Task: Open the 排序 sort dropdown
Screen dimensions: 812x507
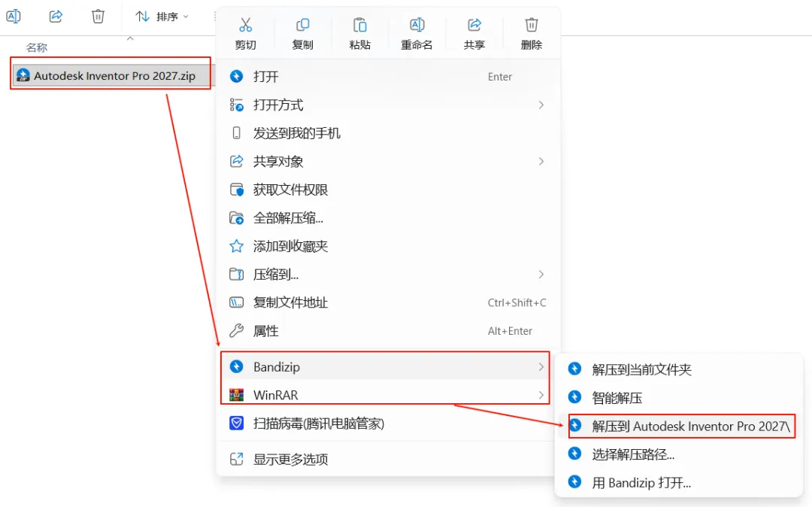Action: pyautogui.click(x=162, y=17)
